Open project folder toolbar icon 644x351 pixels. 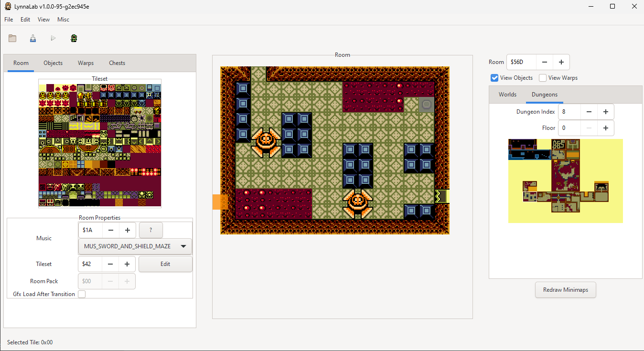point(12,38)
